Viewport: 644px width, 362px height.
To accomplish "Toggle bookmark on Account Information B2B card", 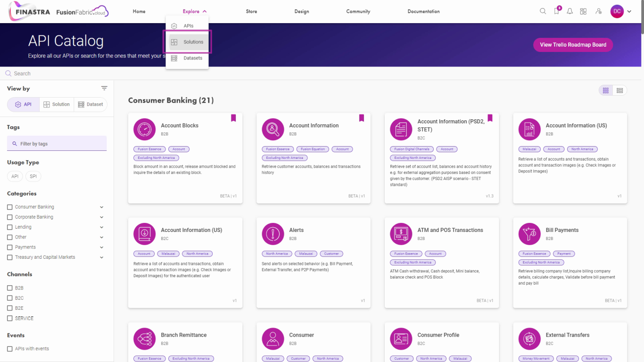I will 362,118.
